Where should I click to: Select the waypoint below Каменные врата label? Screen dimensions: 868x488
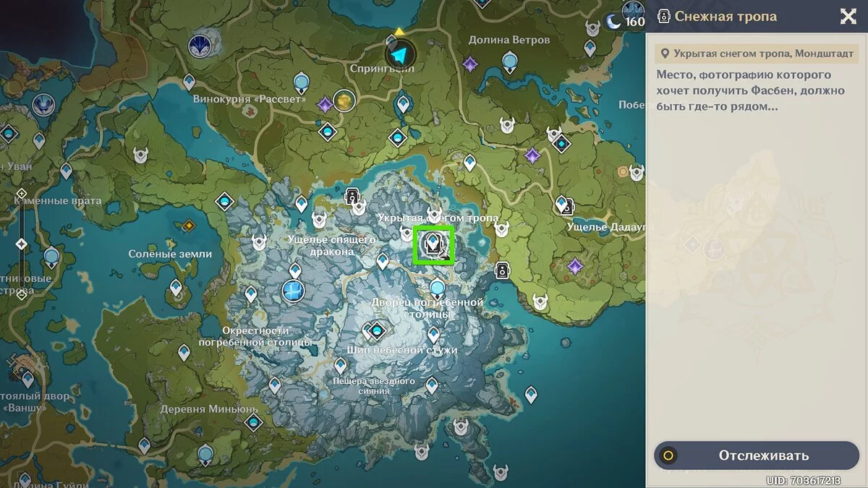[51, 257]
